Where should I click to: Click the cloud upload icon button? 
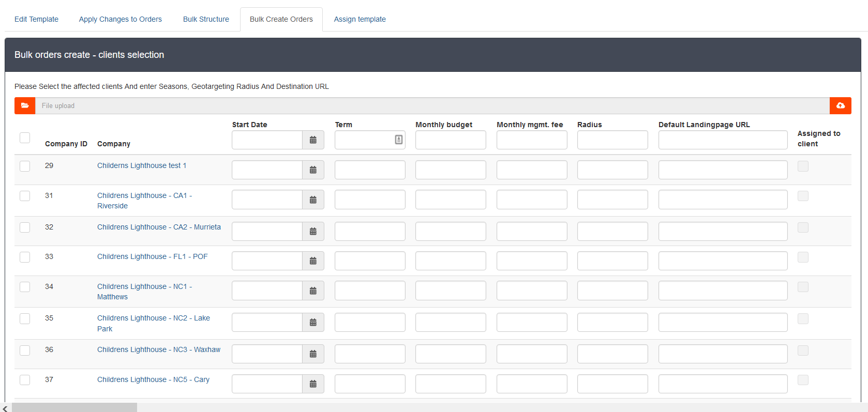coord(841,105)
